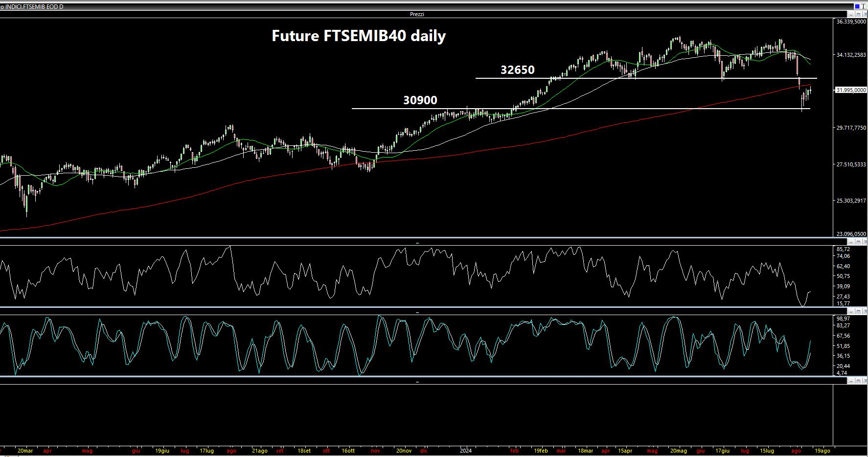This screenshot has height=457, width=868.
Task: Minimize the Prezzi chart panel
Action: pos(851,15)
